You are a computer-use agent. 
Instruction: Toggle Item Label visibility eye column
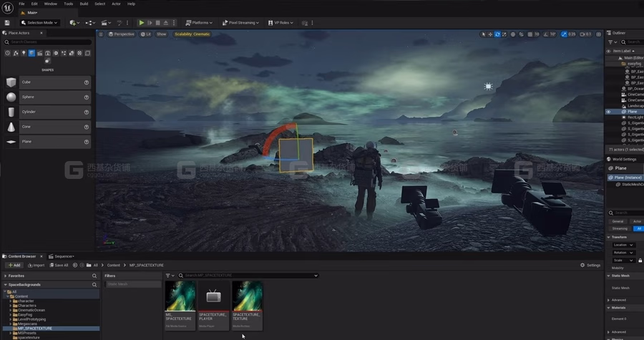[x=608, y=51]
